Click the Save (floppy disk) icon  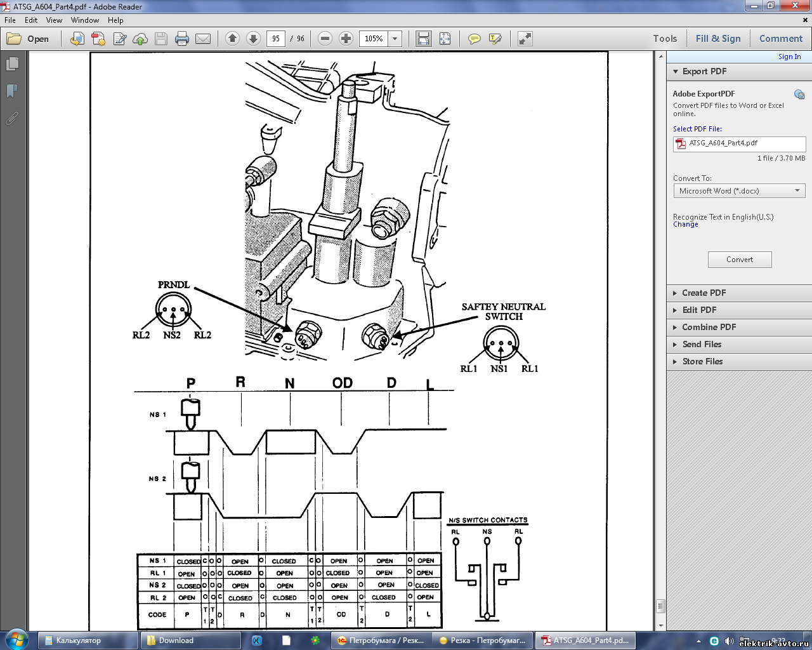point(161,39)
